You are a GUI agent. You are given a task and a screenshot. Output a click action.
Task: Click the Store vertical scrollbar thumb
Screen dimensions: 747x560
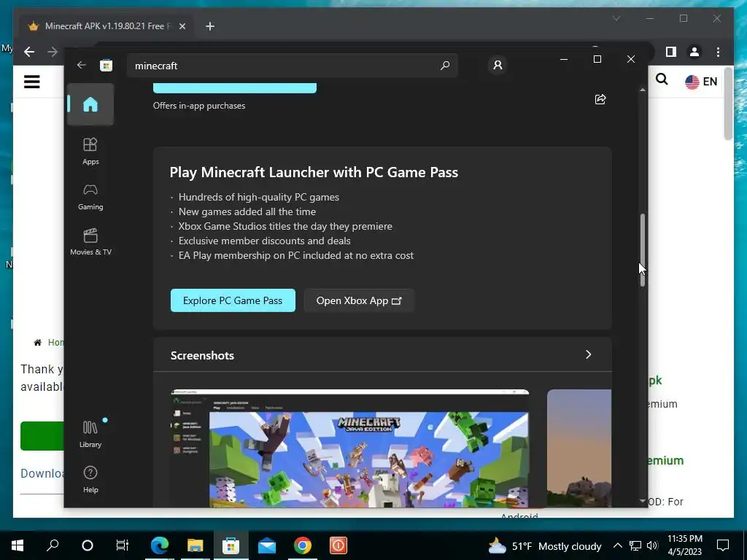tap(642, 250)
